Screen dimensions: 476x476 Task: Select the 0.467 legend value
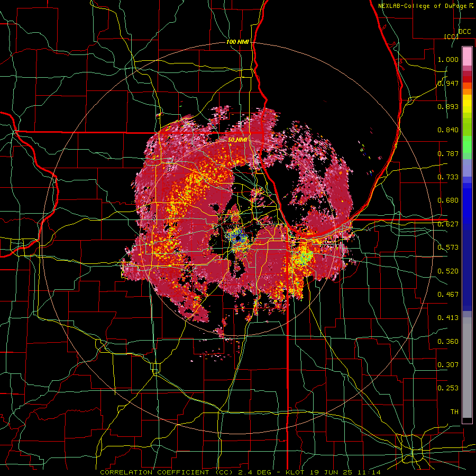448,295
